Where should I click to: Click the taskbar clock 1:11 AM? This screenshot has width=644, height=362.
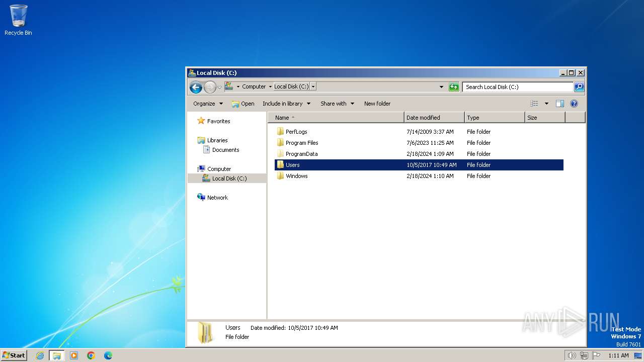pos(618,355)
